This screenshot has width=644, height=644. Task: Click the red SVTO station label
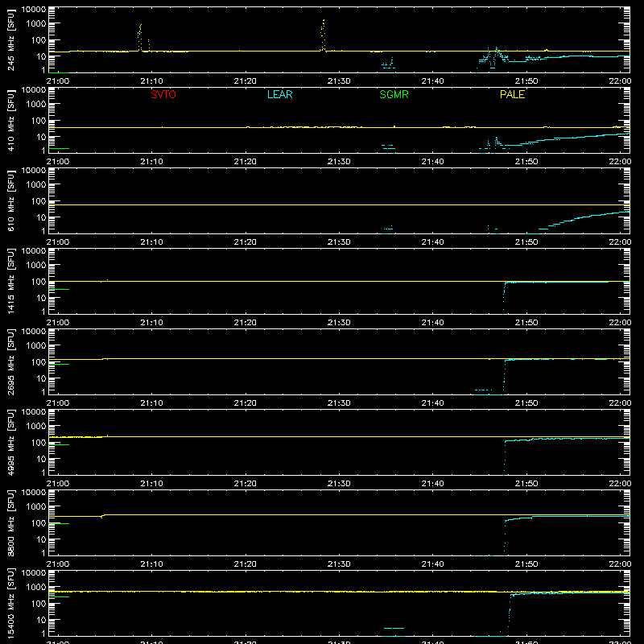pos(163,94)
